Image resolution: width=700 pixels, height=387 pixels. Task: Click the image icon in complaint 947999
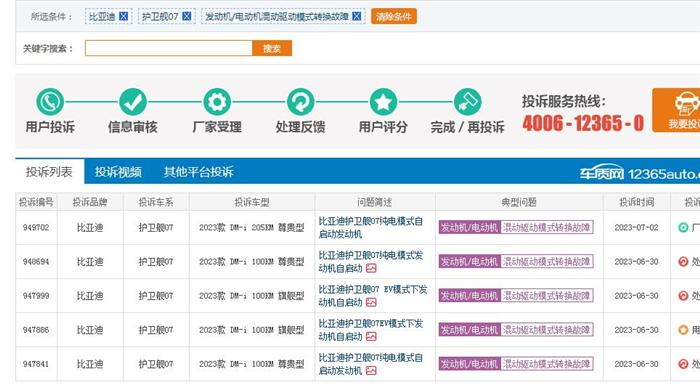(x=371, y=302)
